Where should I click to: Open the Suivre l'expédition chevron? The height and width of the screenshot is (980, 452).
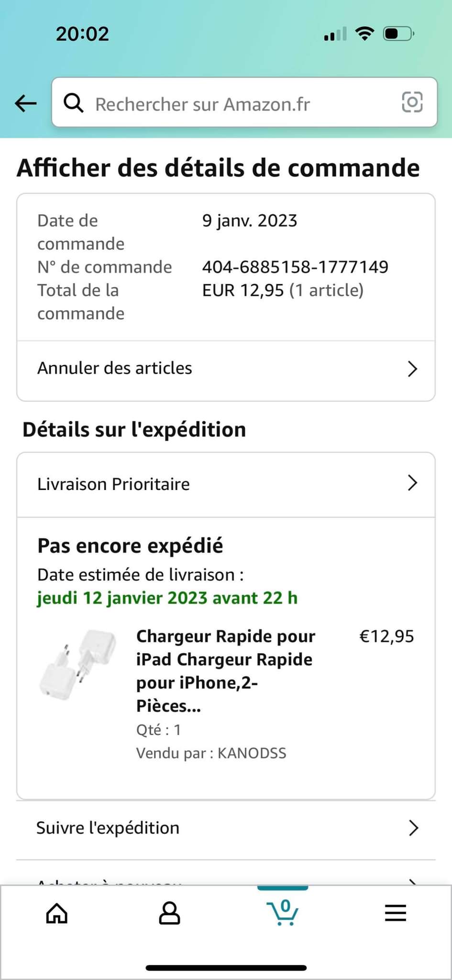click(413, 828)
